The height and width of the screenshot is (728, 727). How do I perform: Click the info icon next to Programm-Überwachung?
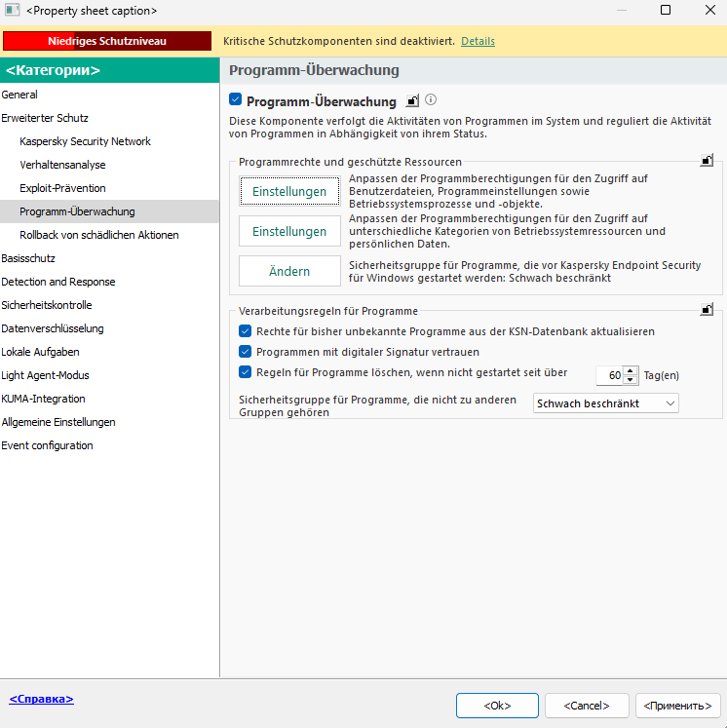point(431,99)
